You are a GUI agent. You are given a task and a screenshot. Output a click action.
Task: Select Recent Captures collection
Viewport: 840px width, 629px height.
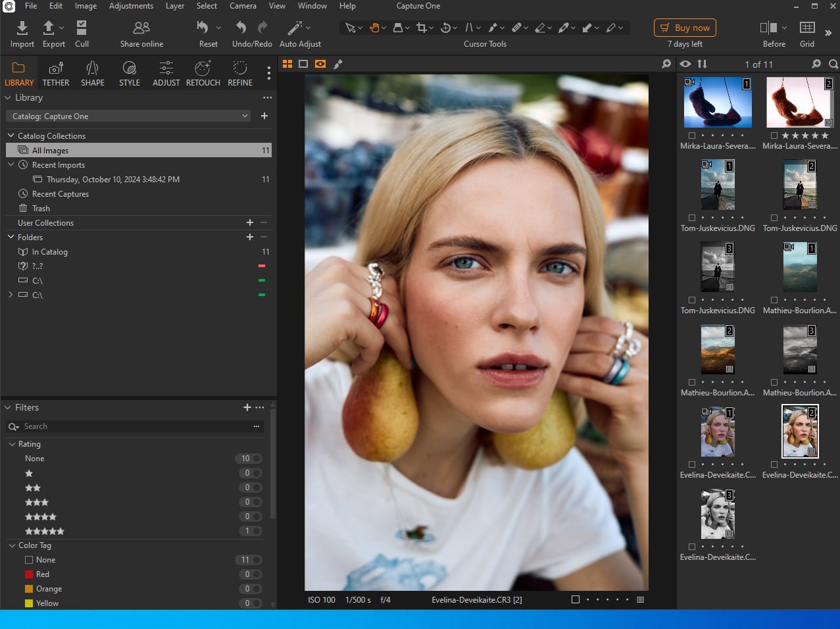tap(60, 193)
